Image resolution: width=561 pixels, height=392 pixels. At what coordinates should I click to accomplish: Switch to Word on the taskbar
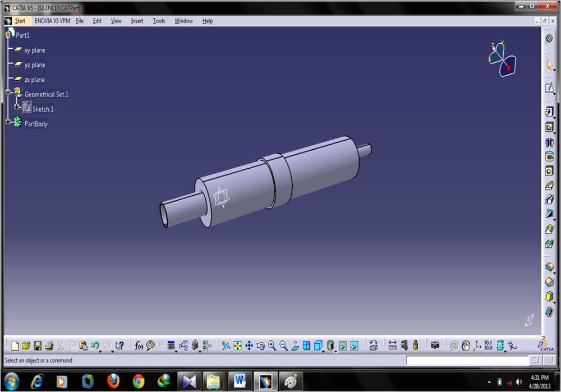pos(239,381)
